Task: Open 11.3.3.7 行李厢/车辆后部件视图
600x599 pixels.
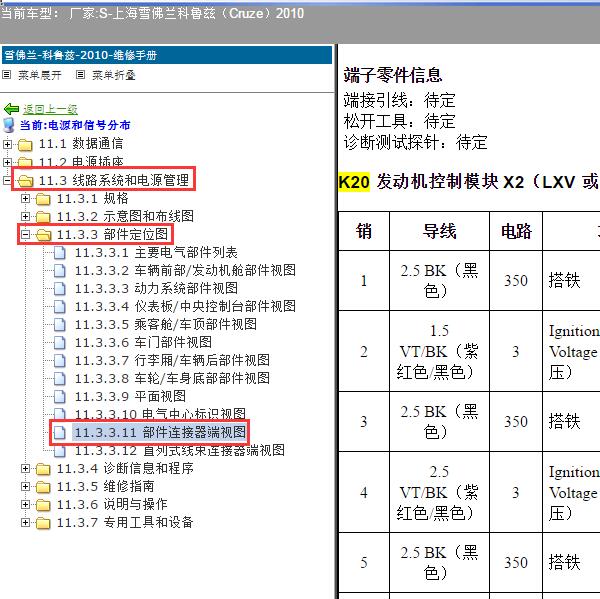Action: 172,361
